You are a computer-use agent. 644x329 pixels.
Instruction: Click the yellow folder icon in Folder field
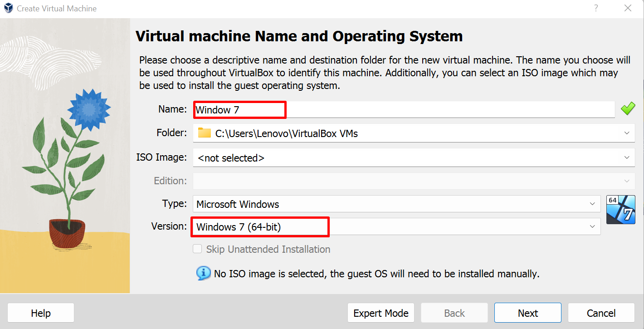[205, 133]
